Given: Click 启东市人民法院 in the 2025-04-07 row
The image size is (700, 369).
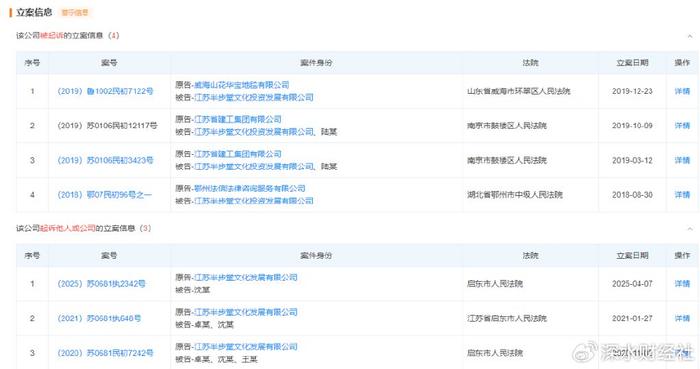Looking at the screenshot, I should click(x=495, y=284).
